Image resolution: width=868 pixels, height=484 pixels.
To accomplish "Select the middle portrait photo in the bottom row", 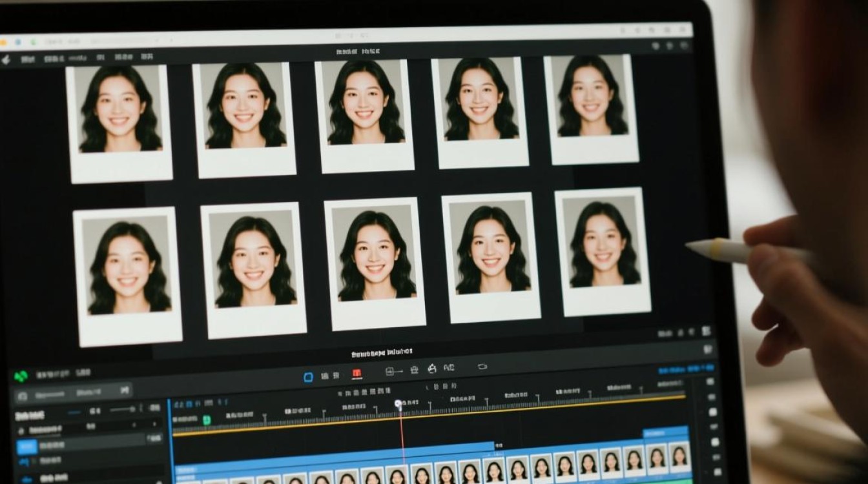I will point(375,263).
